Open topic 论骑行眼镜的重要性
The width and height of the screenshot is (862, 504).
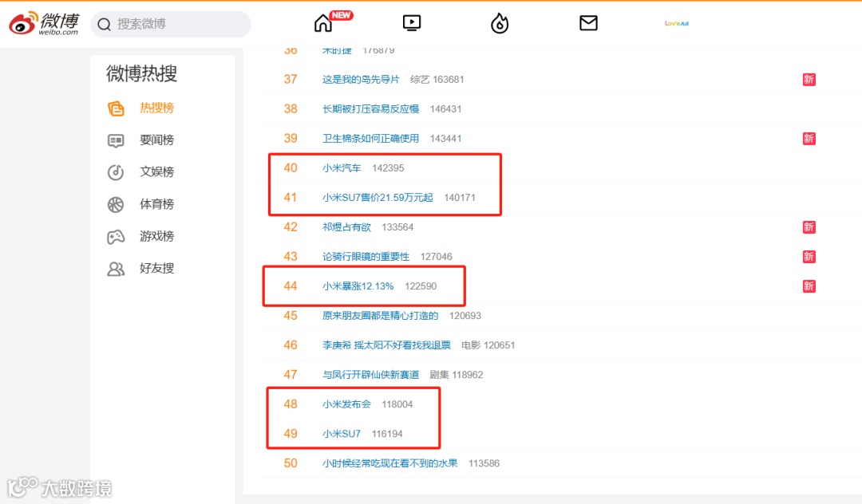366,257
